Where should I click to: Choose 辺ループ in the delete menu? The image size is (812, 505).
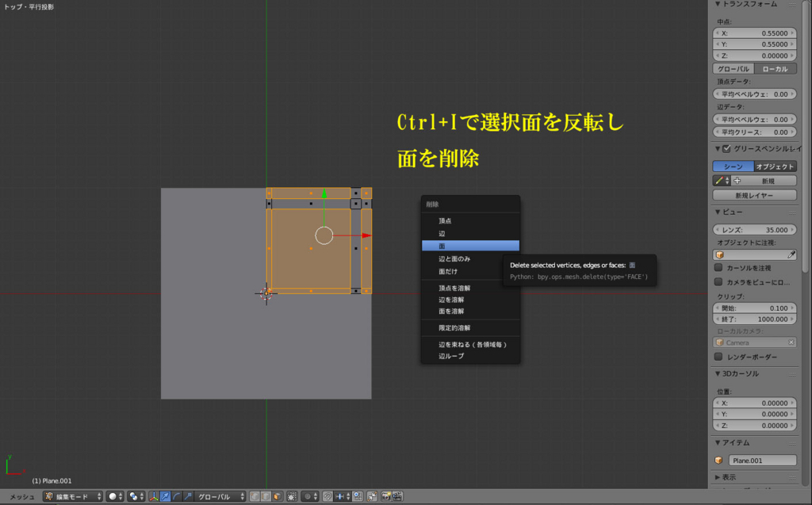tap(470, 356)
